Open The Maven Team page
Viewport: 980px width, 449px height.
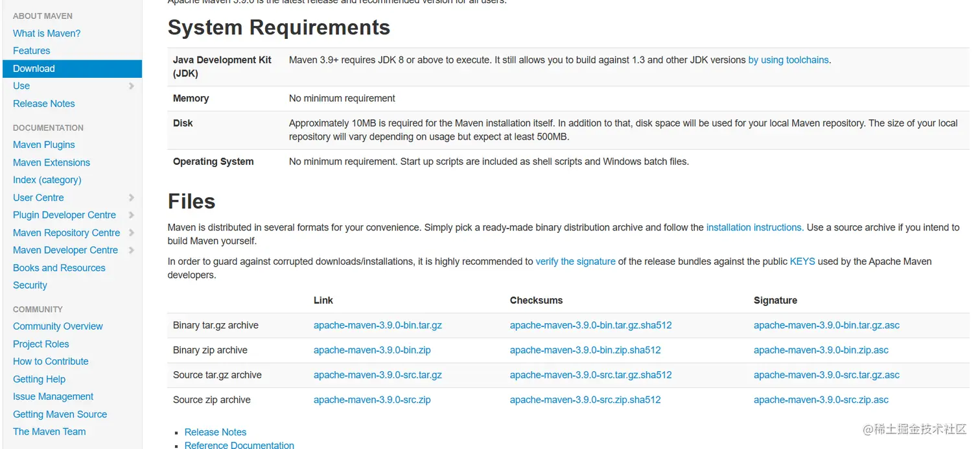coord(49,431)
